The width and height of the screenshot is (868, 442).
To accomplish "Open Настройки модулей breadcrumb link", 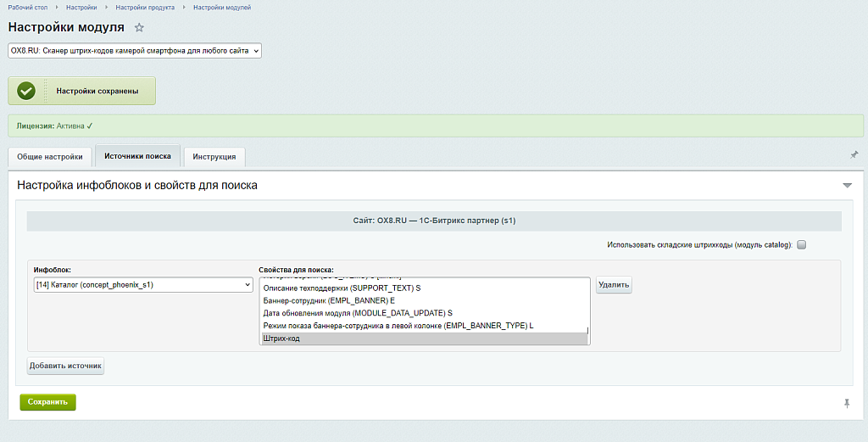I will [x=222, y=7].
